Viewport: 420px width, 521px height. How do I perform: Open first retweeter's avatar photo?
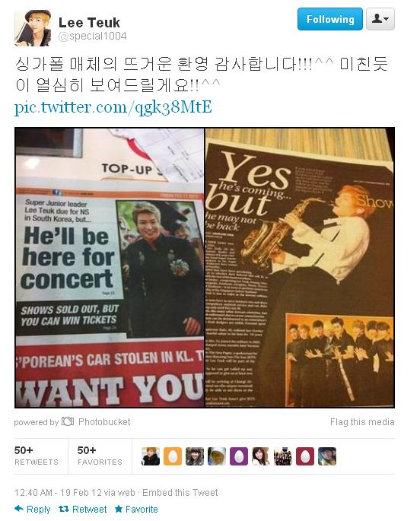151,456
